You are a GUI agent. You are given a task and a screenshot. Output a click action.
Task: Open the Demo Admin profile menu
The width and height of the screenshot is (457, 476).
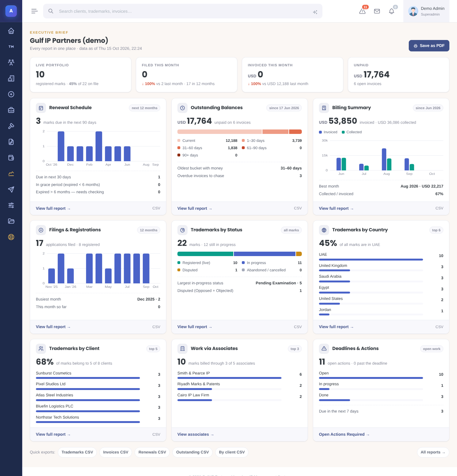pos(426,11)
